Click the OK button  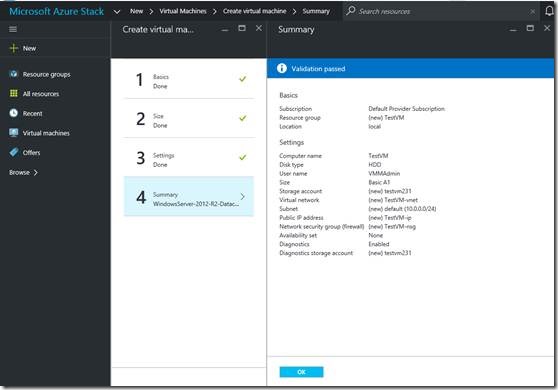pyautogui.click(x=301, y=372)
